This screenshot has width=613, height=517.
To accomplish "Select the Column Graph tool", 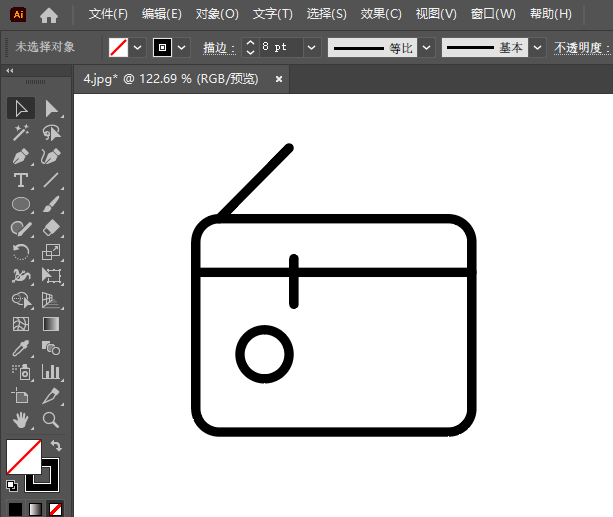I will point(51,372).
